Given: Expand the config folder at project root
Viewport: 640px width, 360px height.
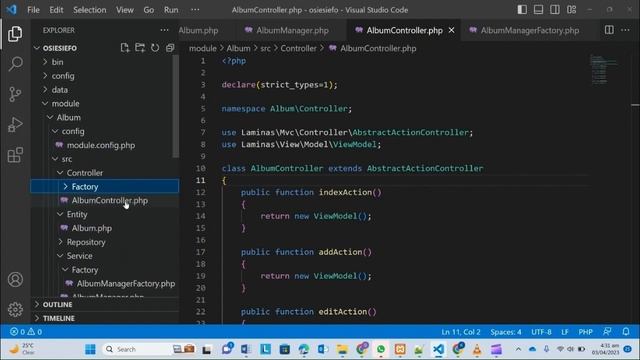Looking at the screenshot, I should [63, 76].
